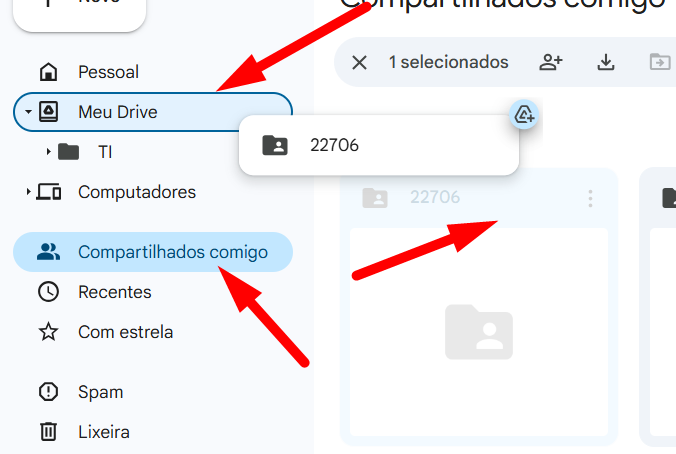Select Compartilhados comigo in the sidebar
This screenshot has height=454, width=676.
(172, 252)
